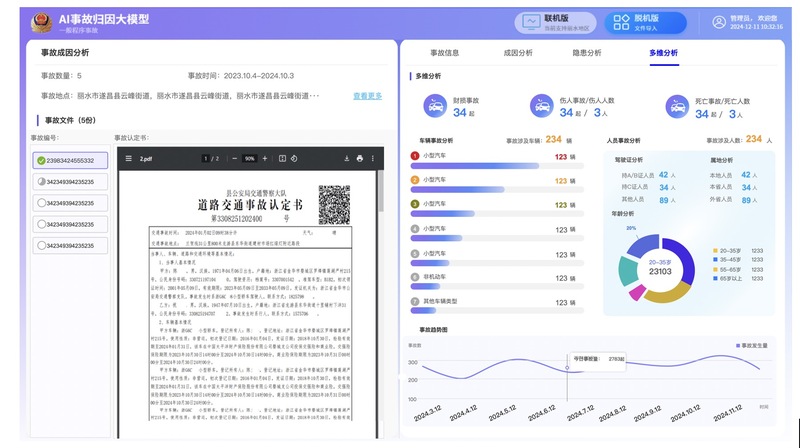The width and height of the screenshot is (800, 448).
Task: Click the progress bar under 其他车辆类型
Action: click(x=497, y=311)
